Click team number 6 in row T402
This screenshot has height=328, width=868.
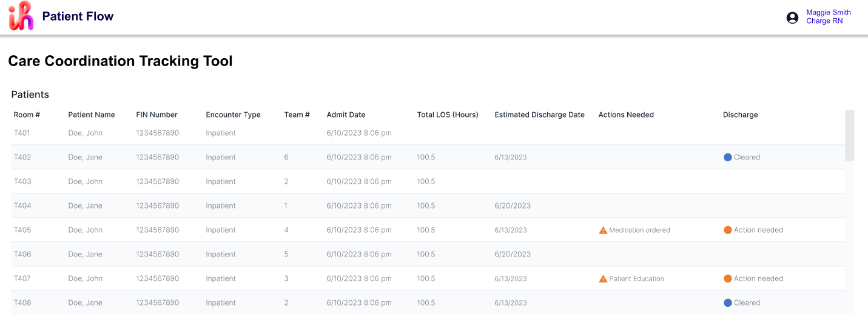[286, 157]
